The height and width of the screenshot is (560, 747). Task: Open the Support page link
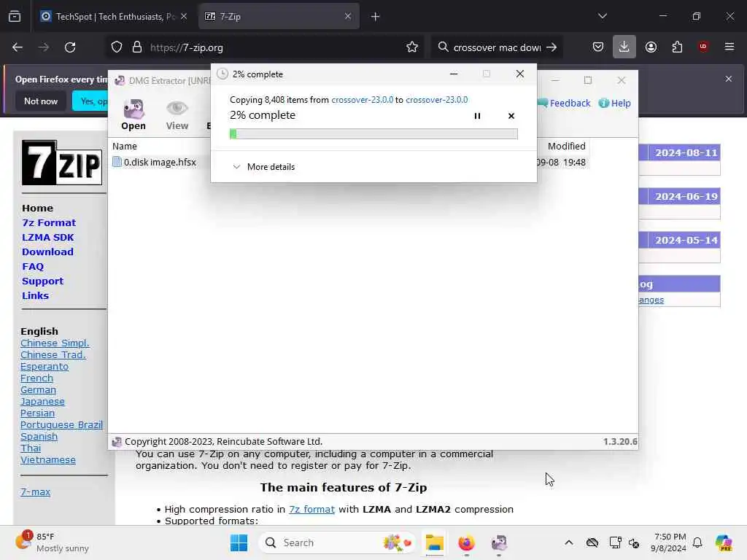(42, 281)
